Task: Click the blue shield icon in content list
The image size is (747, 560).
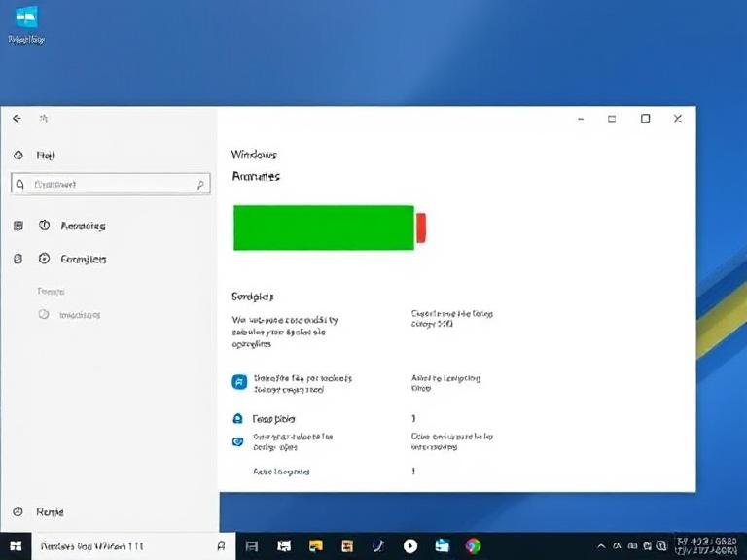Action: pos(237,442)
